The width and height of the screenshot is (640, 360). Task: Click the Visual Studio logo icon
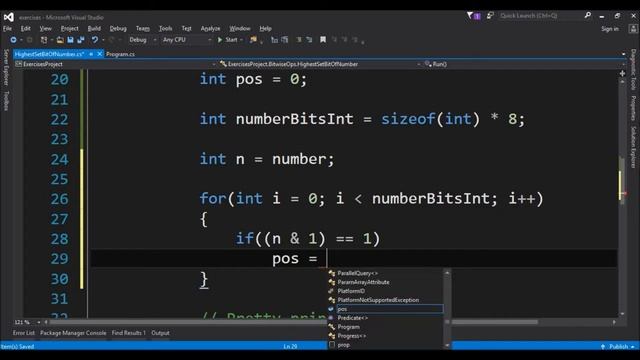click(9, 17)
